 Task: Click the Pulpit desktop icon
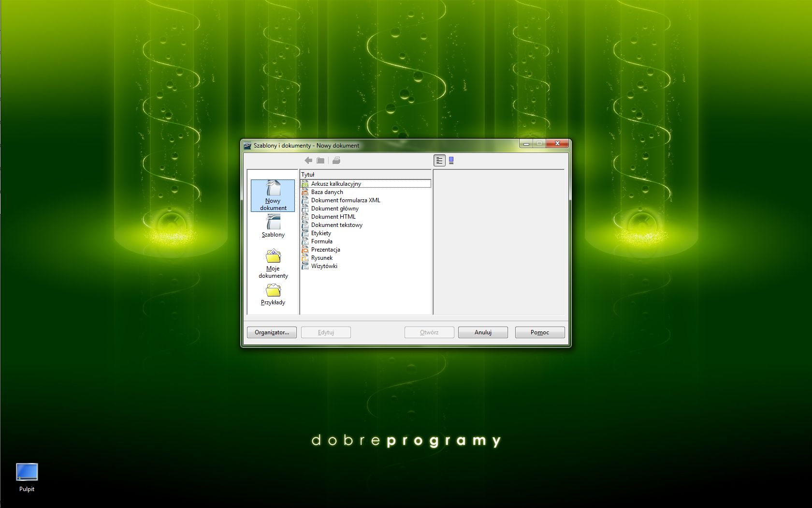click(x=27, y=478)
